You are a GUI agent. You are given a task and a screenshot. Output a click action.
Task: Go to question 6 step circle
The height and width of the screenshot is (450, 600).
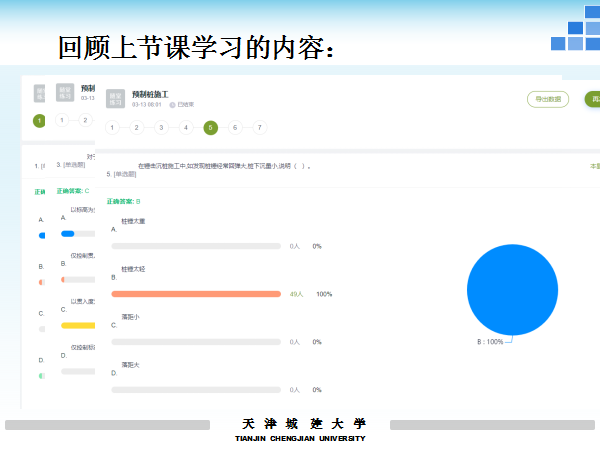[x=235, y=127]
